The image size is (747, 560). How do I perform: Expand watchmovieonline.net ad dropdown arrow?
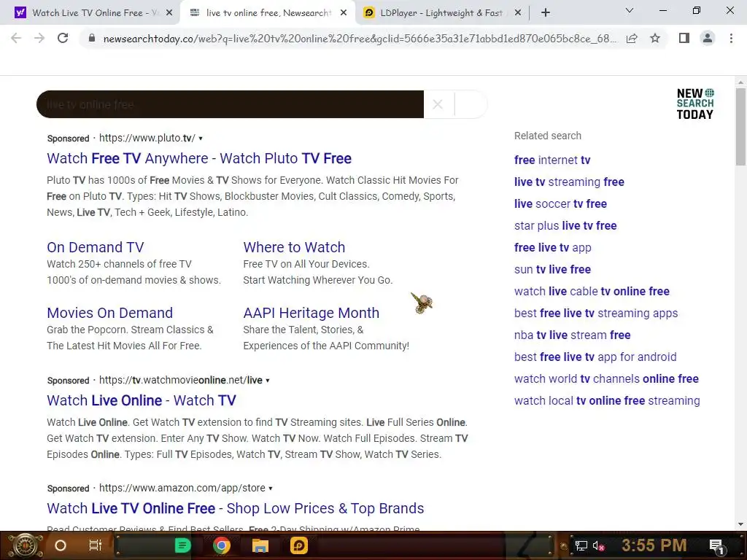click(268, 381)
